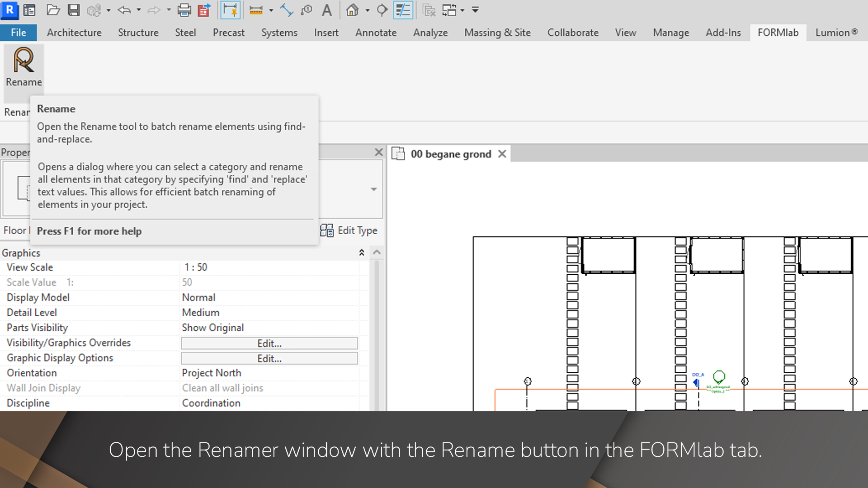The height and width of the screenshot is (488, 868).
Task: Click the Edit Type button
Action: click(x=349, y=230)
